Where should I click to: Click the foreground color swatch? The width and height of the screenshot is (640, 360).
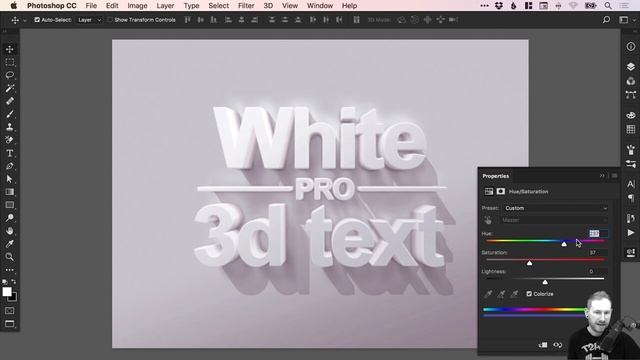pos(7,291)
